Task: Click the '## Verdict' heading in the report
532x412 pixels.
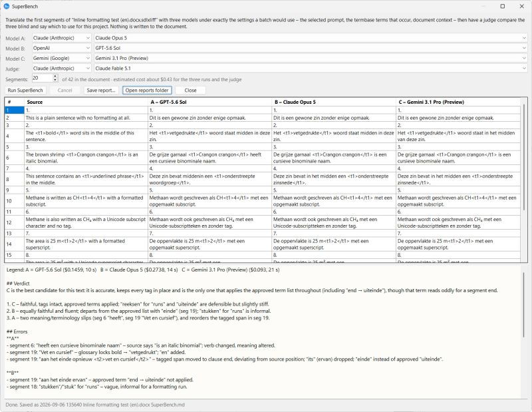Action: (18, 284)
